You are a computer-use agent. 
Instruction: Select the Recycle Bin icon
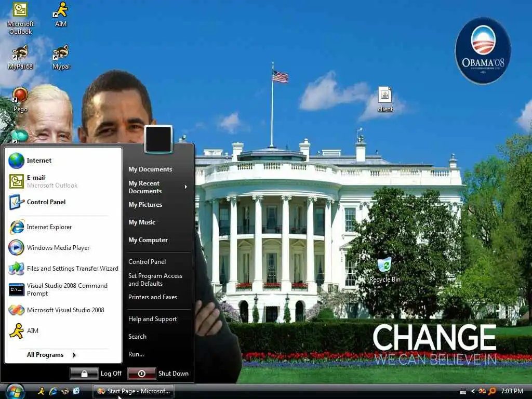tap(385, 270)
